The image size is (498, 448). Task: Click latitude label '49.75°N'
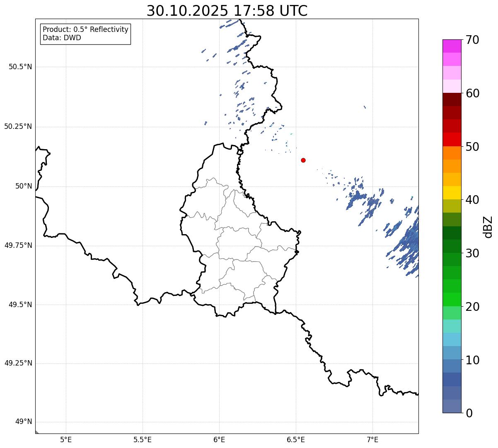pyautogui.click(x=18, y=245)
